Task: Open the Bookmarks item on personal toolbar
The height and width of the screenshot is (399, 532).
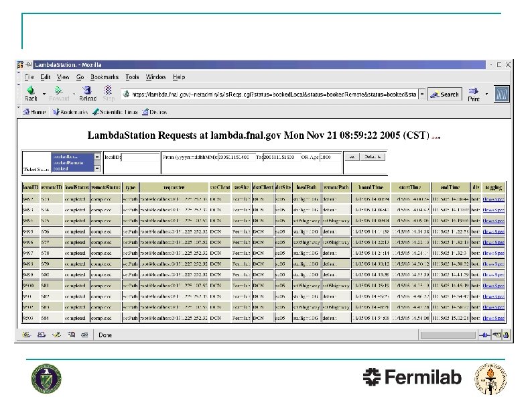Action: pyautogui.click(x=70, y=112)
